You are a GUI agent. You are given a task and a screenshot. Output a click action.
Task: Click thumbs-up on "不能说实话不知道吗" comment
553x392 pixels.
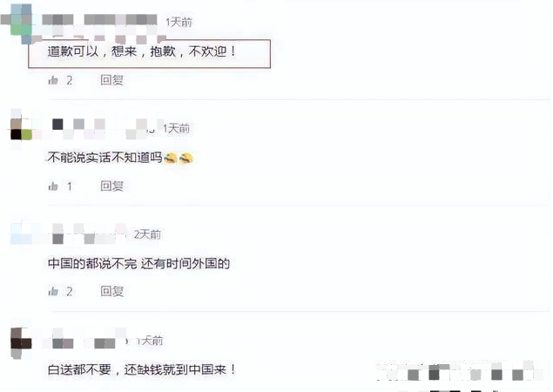tap(53, 186)
